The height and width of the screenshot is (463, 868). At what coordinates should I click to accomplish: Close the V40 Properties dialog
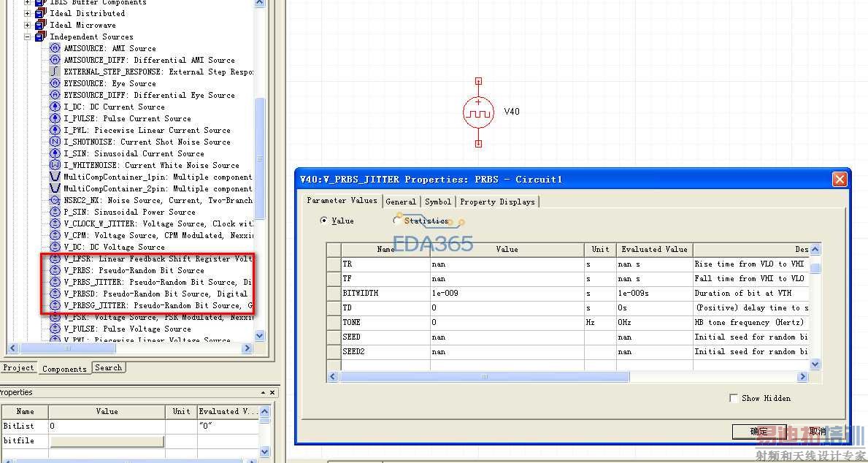click(840, 180)
